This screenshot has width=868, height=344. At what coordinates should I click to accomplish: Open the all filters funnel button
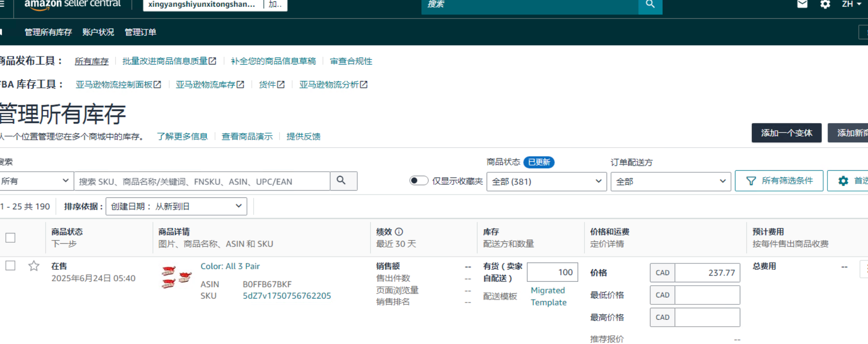click(x=779, y=181)
